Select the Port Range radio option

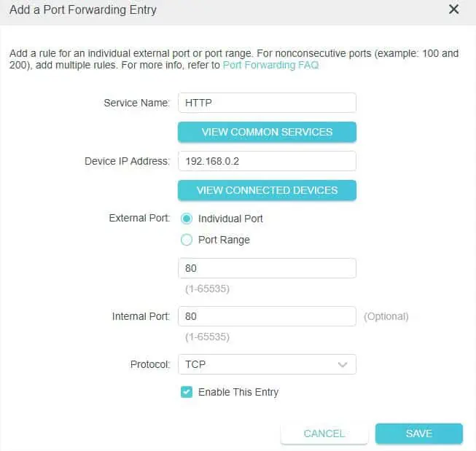pyautogui.click(x=187, y=240)
